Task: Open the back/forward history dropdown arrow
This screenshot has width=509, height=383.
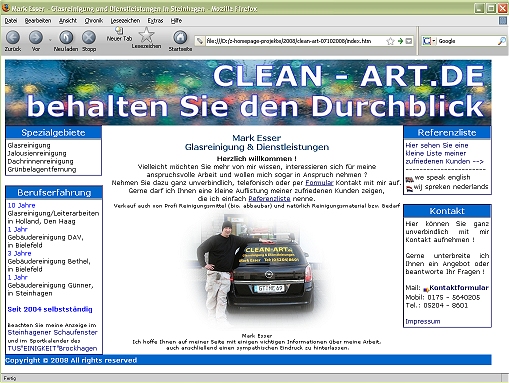Action: 50,40
